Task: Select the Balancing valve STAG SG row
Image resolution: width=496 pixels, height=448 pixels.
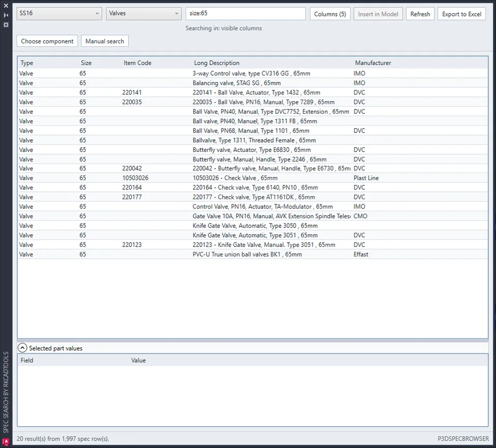Action: pos(253,83)
